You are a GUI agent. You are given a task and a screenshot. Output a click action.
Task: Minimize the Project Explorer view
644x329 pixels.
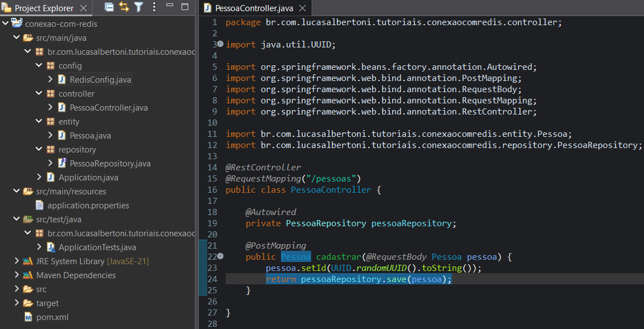click(x=169, y=6)
